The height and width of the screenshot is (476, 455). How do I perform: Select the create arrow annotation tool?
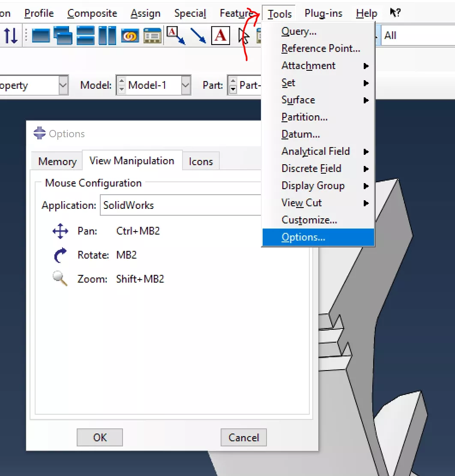click(198, 36)
